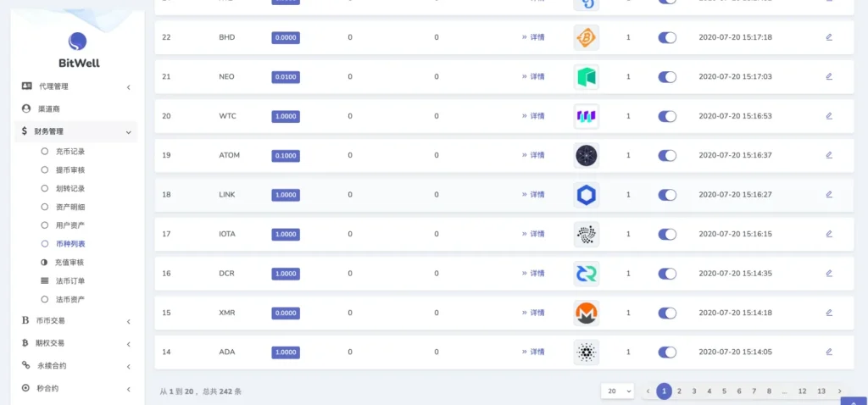
Task: Toggle the status switch for XMR
Action: click(x=667, y=313)
